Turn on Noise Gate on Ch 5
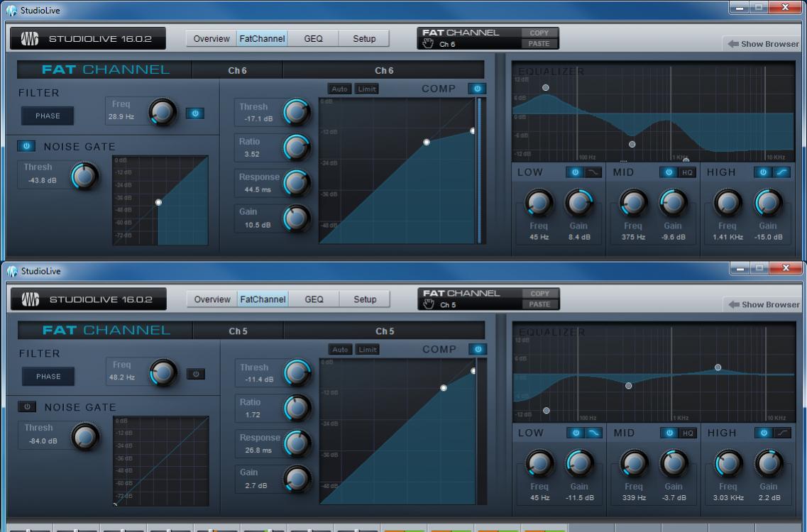 (27, 407)
